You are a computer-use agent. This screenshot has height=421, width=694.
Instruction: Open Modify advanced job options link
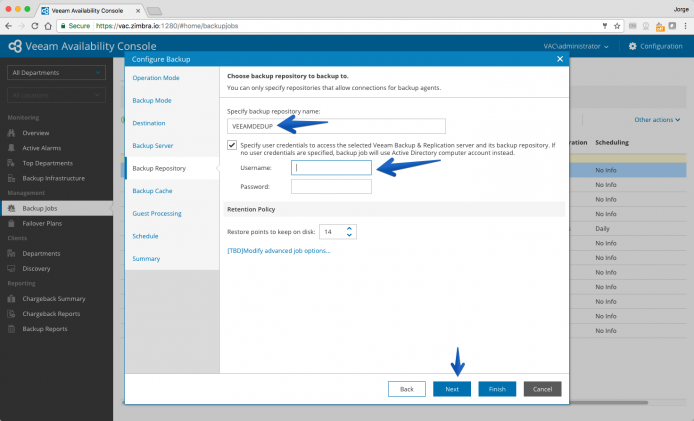[x=279, y=251]
